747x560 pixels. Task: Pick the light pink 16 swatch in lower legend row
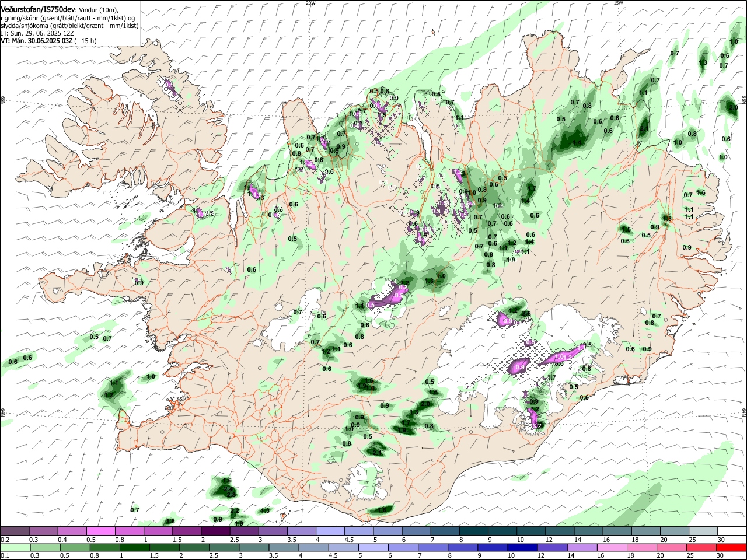coord(612,547)
